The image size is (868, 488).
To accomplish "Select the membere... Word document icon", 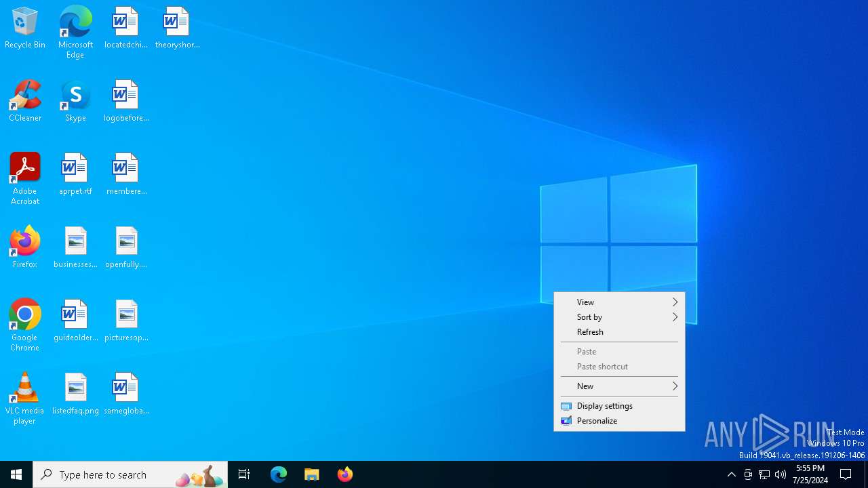I will [125, 175].
